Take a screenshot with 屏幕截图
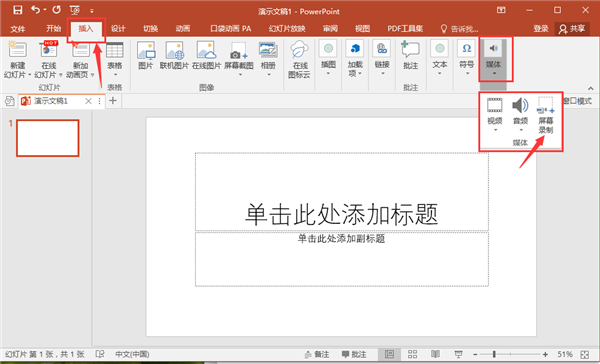The width and height of the screenshot is (600, 364). pos(239,58)
